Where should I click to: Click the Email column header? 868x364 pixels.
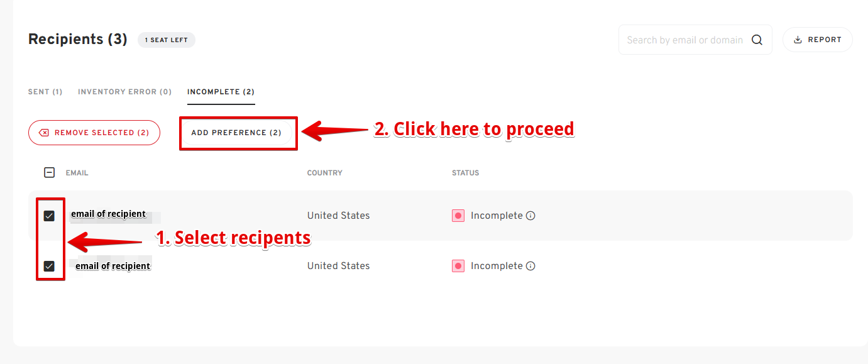77,173
